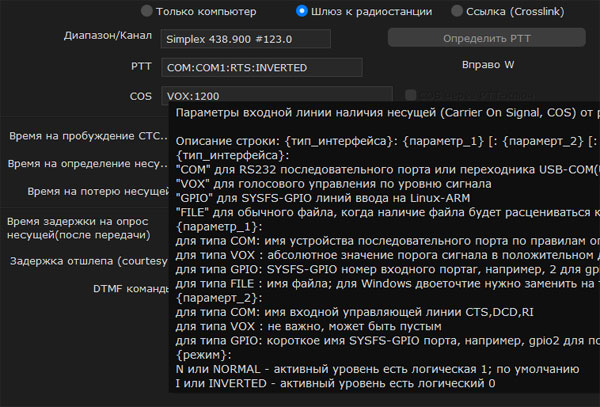This screenshot has height=407, width=600.
Task: Click the '{параметр_1}:' heading in the tooltip
Action: coord(219,227)
